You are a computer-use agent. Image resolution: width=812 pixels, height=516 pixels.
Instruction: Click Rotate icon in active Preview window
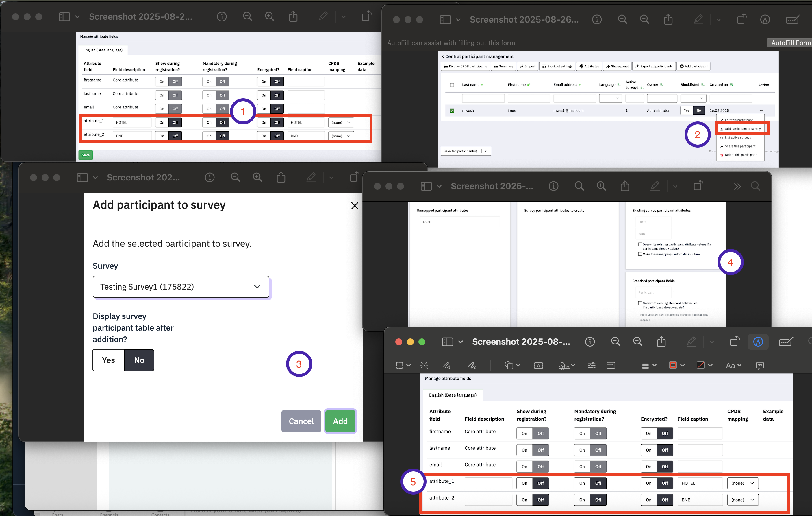[735, 342]
